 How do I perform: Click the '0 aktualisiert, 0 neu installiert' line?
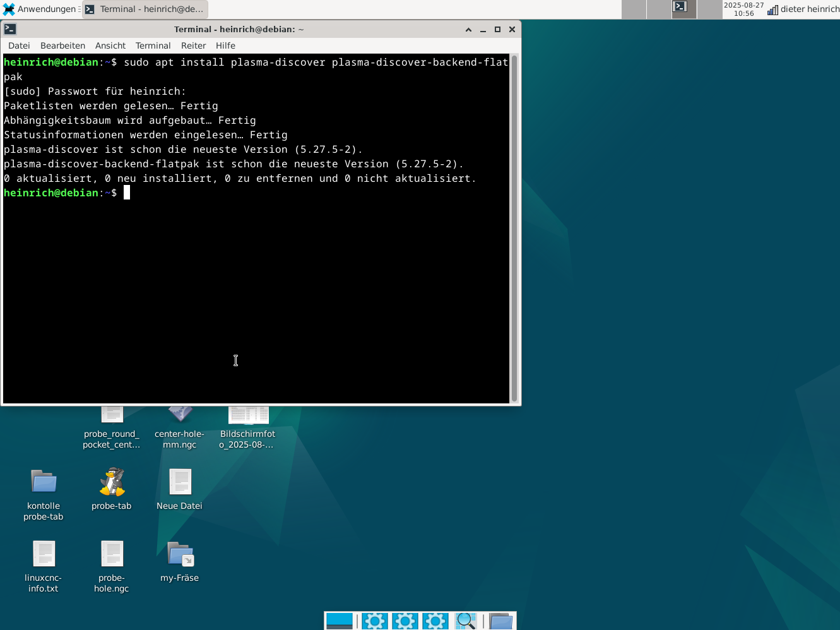(240, 178)
